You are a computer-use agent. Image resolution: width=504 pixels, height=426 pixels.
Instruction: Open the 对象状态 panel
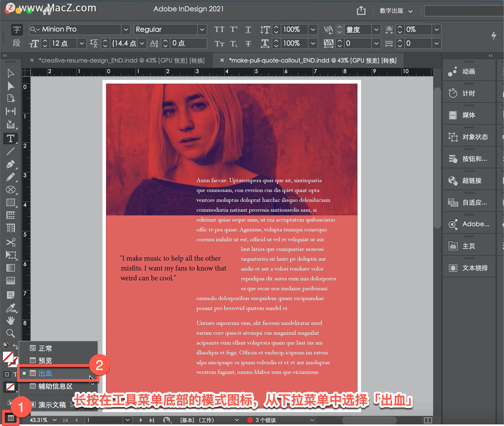click(469, 137)
